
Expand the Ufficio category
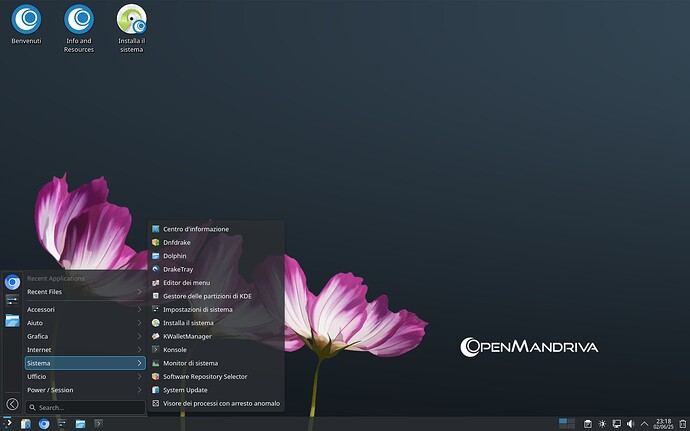point(85,377)
